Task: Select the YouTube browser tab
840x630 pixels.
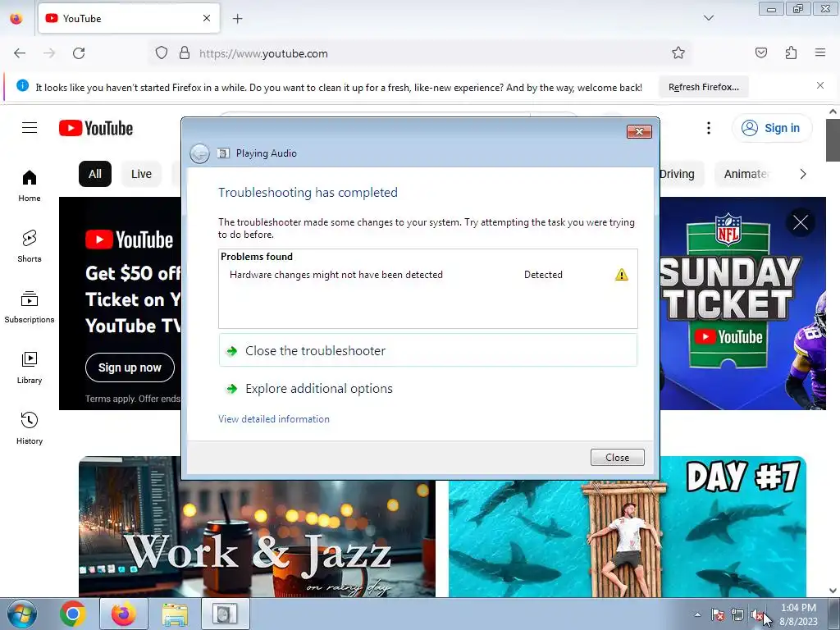Action: [x=129, y=19]
